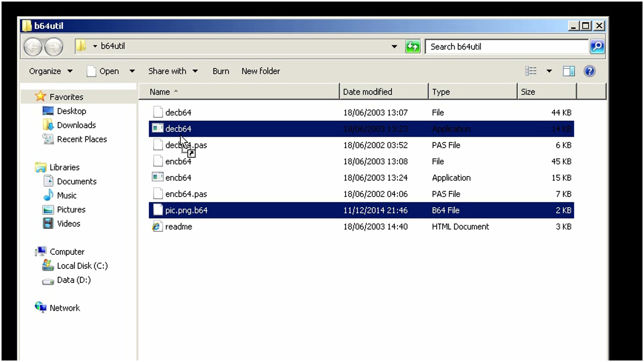Sort by the Type column header

pos(473,92)
